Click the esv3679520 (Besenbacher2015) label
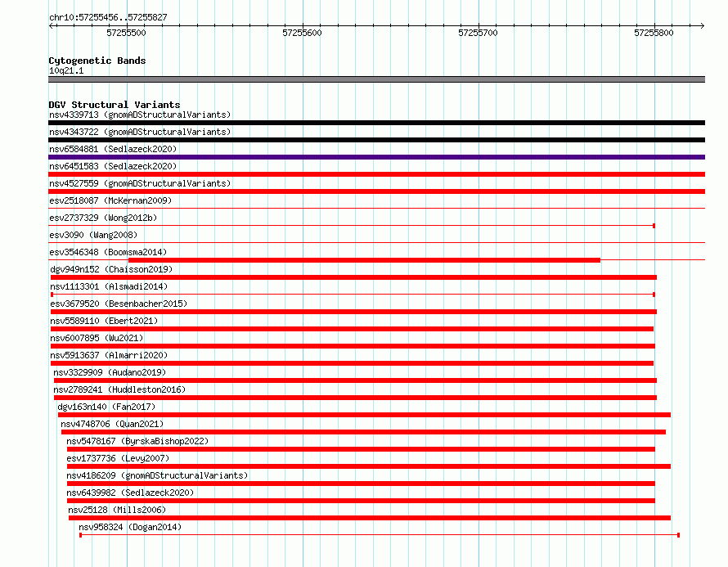 (x=119, y=304)
